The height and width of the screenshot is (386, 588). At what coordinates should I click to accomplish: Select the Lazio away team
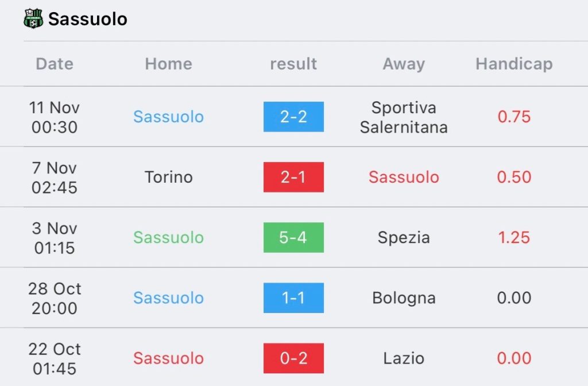[x=404, y=358]
